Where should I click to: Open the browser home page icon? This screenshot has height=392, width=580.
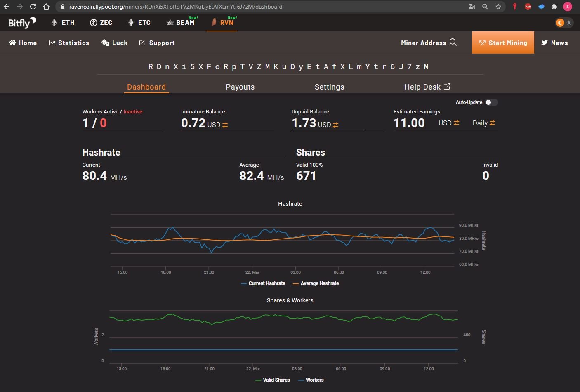(46, 7)
